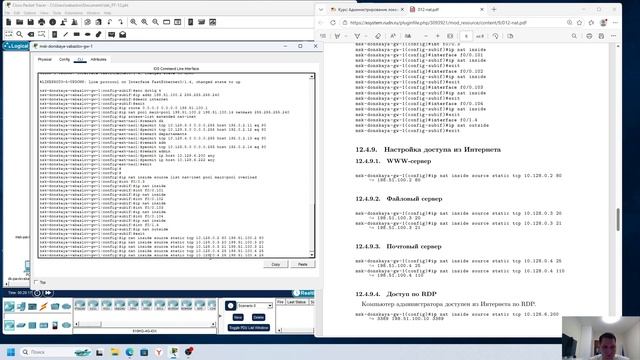Image resolution: width=640 pixels, height=360 pixels.
Task: Rotate the PDF page
Action: [x=495, y=36]
